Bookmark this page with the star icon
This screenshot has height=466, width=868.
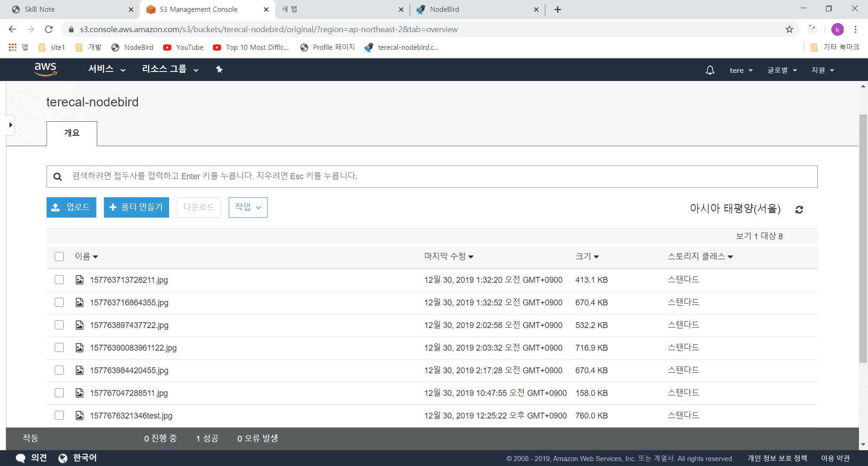789,29
